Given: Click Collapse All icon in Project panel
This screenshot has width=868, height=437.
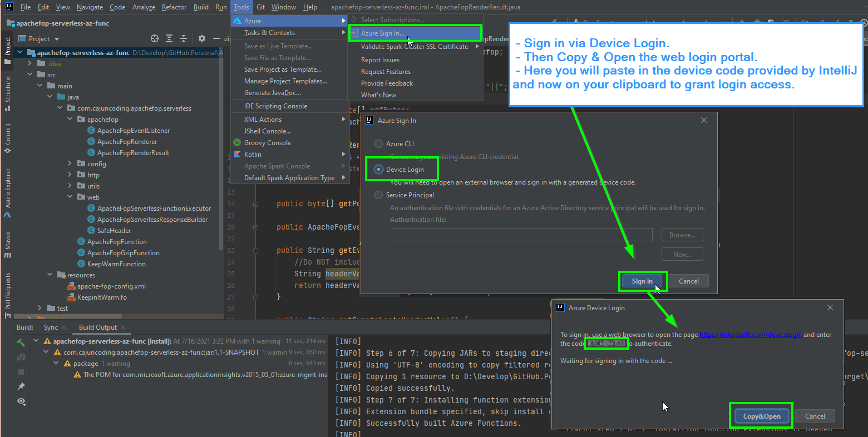Looking at the screenshot, I should [184, 38].
